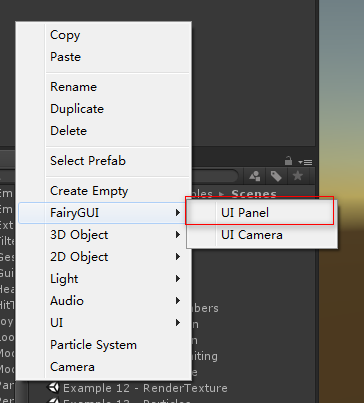This screenshot has width=364, height=403.
Task: Select Duplicate in the context menu
Action: coord(104,109)
